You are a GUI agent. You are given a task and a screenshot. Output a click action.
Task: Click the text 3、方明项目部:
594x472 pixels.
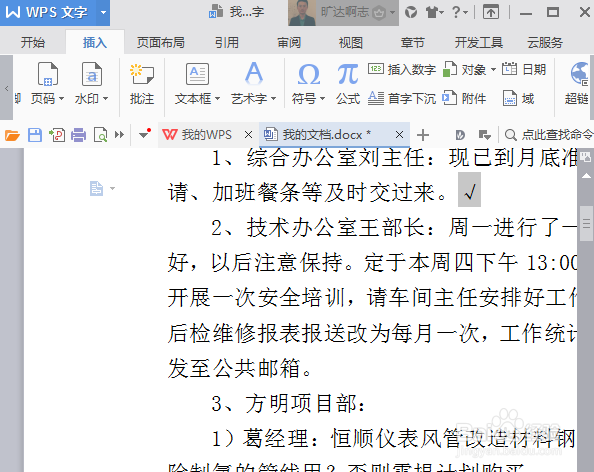pos(289,403)
